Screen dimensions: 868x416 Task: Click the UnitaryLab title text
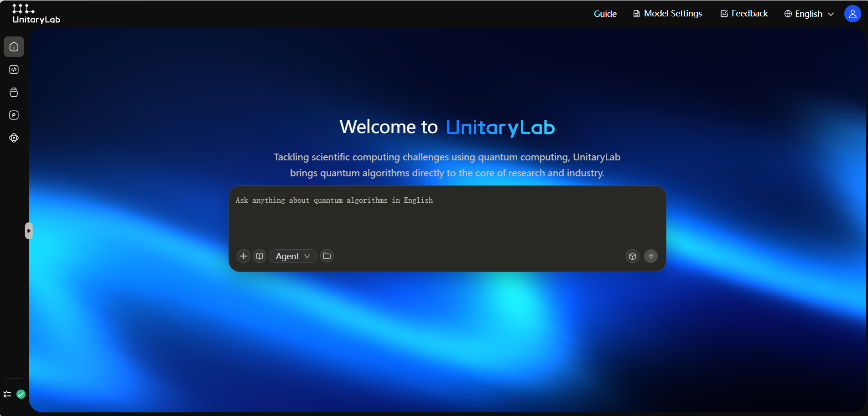coord(500,127)
